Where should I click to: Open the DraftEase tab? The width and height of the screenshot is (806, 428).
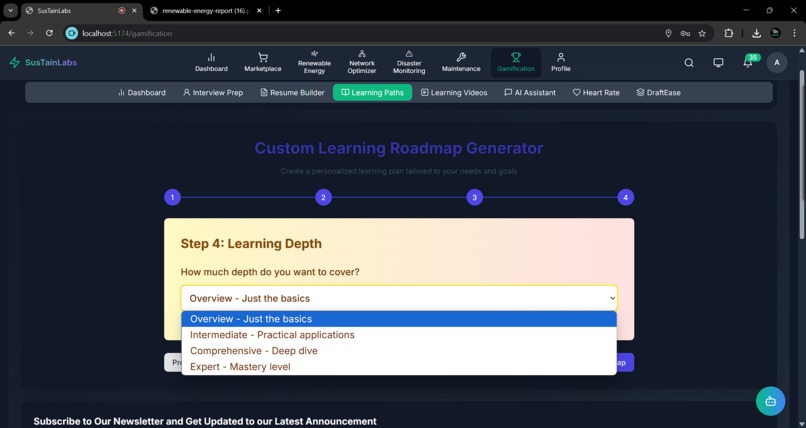click(x=658, y=92)
